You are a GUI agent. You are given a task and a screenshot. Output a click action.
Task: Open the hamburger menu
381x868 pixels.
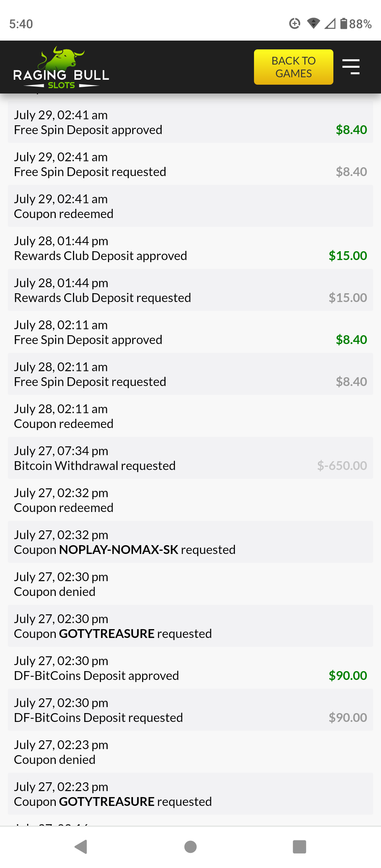coord(351,67)
